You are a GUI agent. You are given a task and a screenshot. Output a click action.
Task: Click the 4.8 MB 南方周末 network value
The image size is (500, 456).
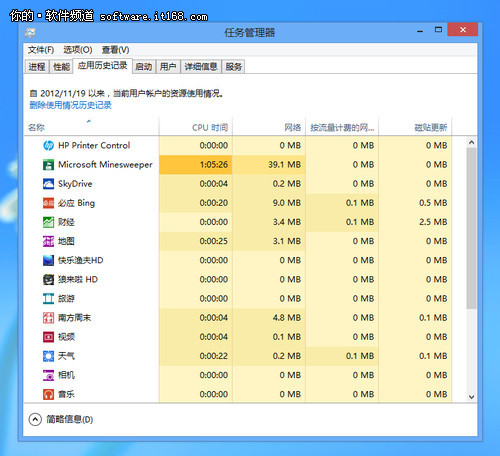(x=287, y=318)
